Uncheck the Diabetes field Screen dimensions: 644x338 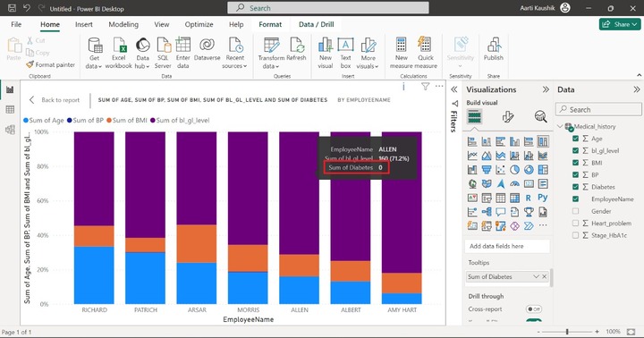coord(575,187)
